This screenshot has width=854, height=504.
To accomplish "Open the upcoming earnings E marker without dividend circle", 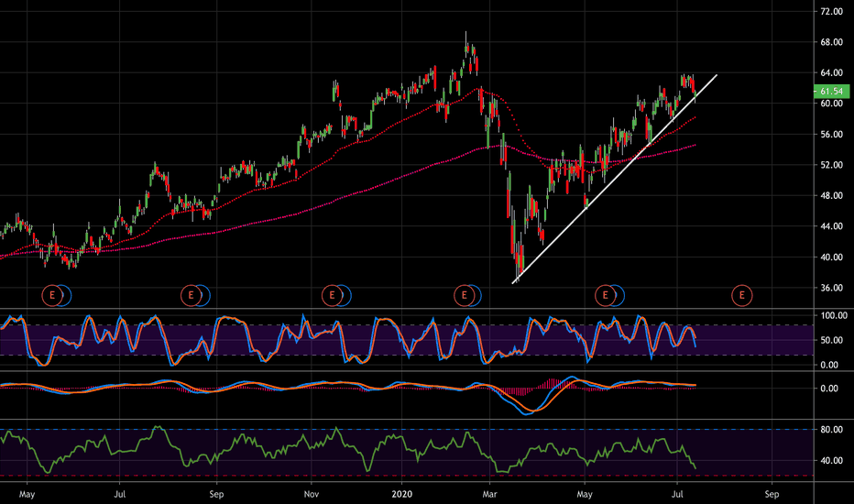I will pos(742,296).
